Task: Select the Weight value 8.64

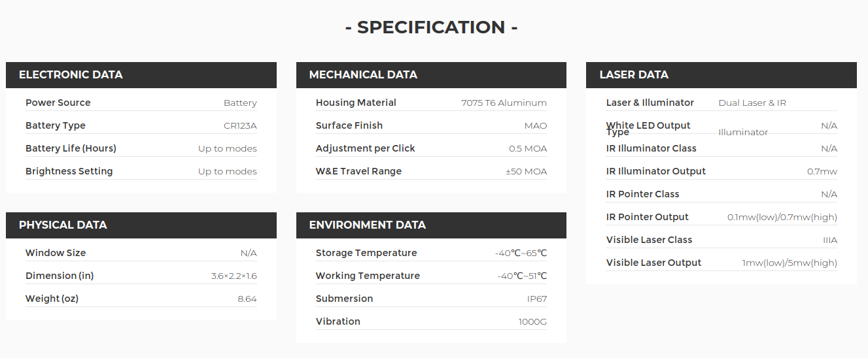Action: click(247, 299)
